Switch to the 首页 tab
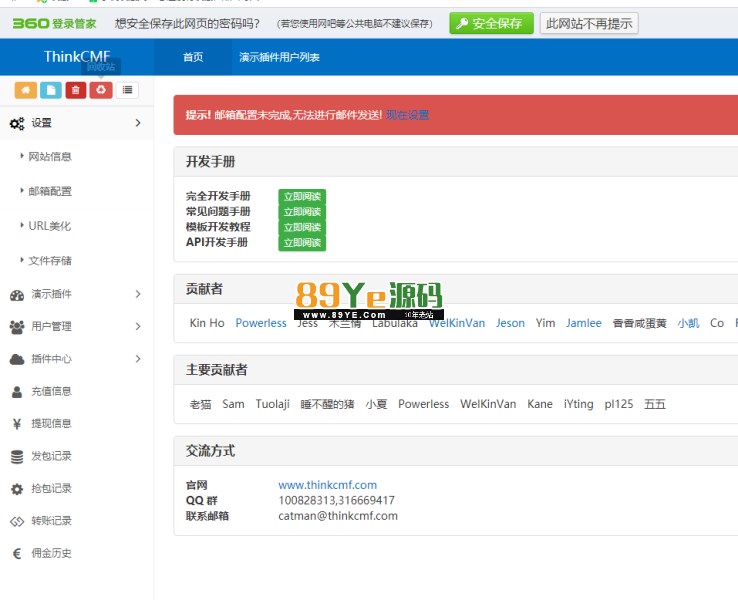Viewport: 738px width, 600px height. tap(193, 57)
